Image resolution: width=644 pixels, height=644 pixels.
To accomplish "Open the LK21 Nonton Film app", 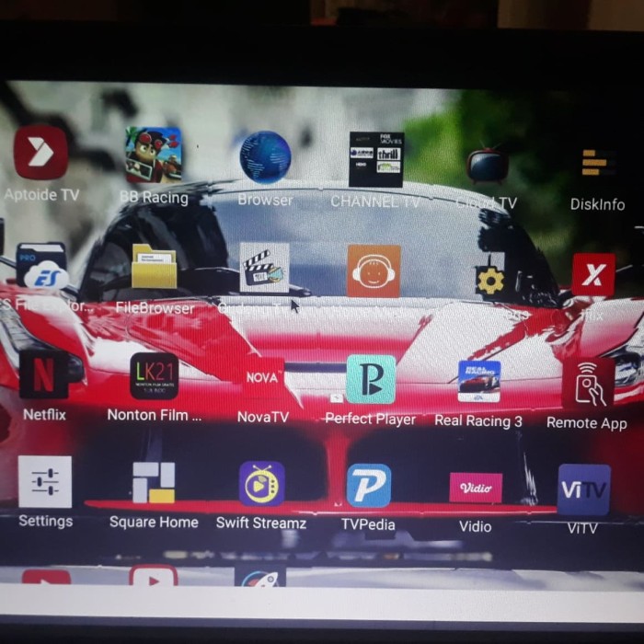I will [x=154, y=375].
